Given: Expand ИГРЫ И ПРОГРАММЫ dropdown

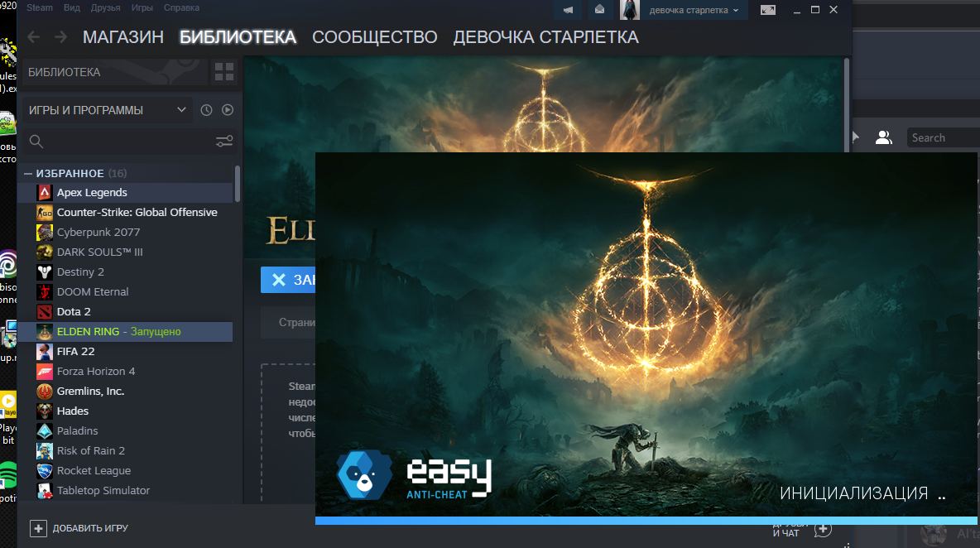Looking at the screenshot, I should 181,110.
